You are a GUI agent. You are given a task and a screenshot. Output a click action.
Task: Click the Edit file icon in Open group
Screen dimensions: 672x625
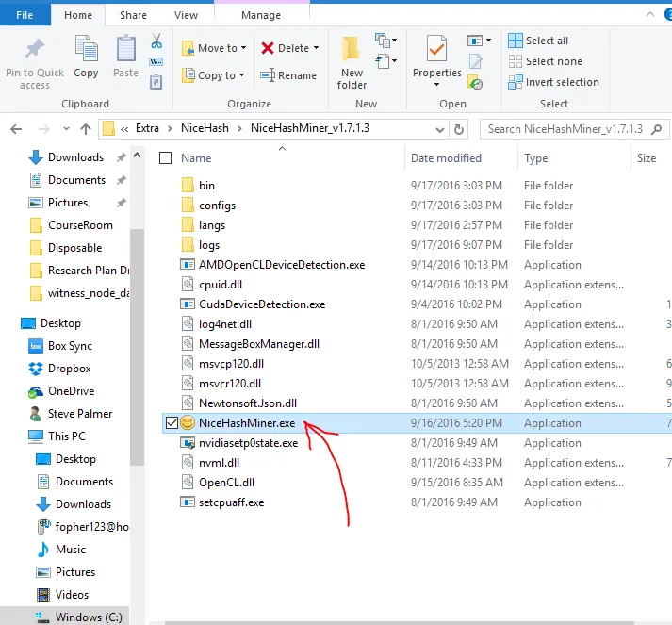[x=475, y=61]
